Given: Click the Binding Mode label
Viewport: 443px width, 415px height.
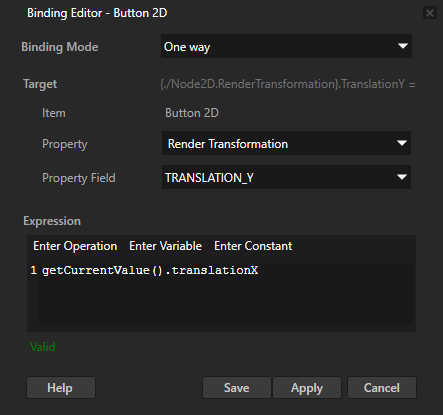Looking at the screenshot, I should point(60,47).
